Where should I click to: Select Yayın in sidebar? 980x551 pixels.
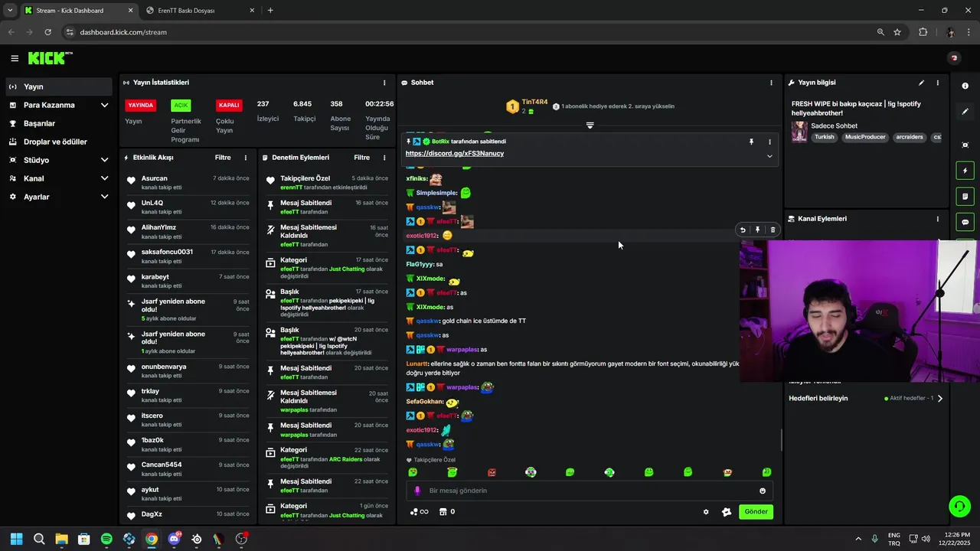tap(58, 86)
